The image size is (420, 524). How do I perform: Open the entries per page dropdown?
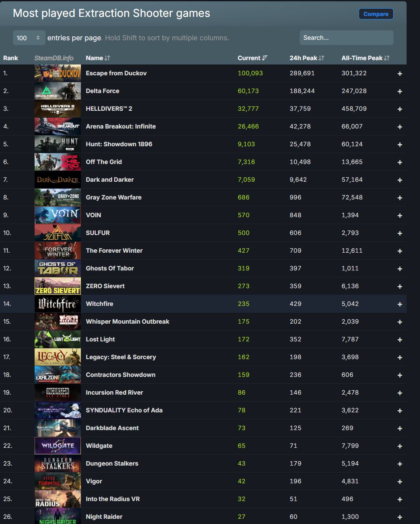(29, 38)
